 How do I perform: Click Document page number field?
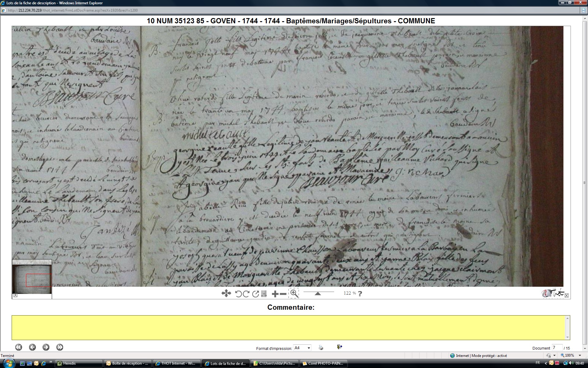pyautogui.click(x=557, y=348)
